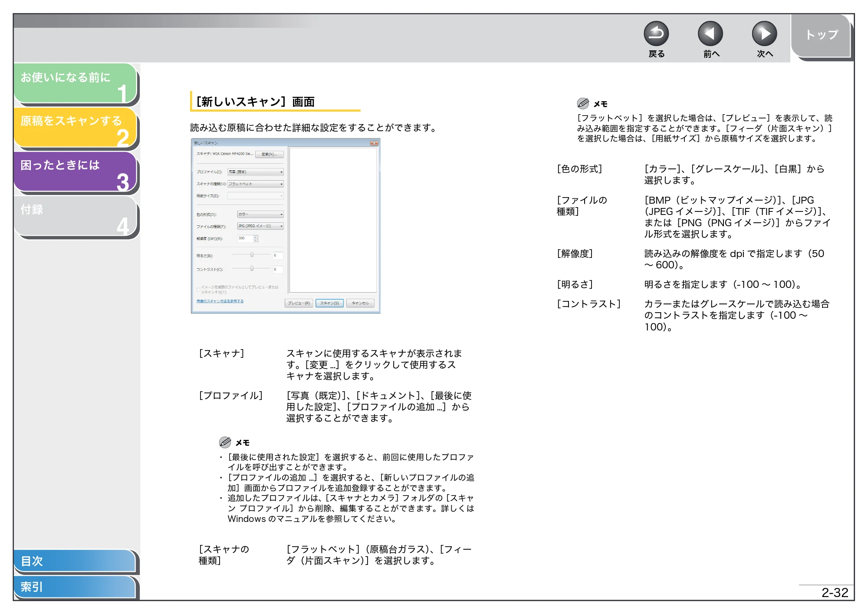Expand the disabled 用紙サイズ dropdown
Viewport: 868px width, 614px height.
(x=256, y=196)
